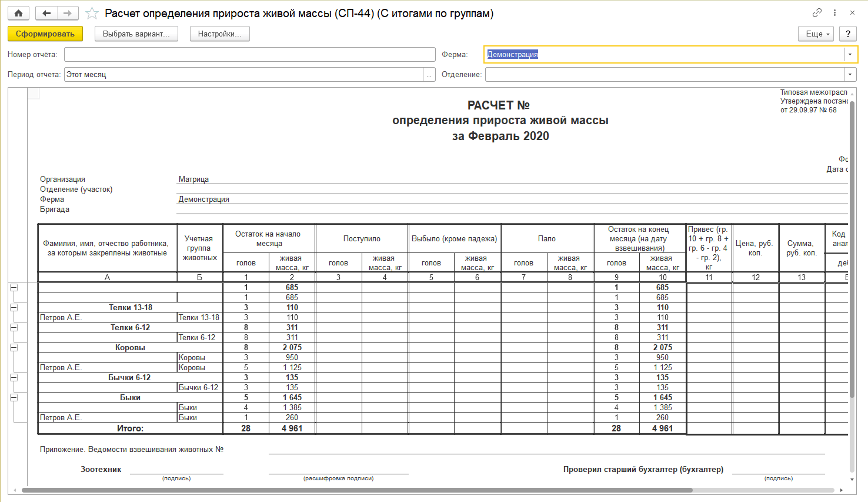Select the Цена, руб. коп. header
Image resolution: width=868 pixels, height=502 pixels.
click(x=755, y=248)
